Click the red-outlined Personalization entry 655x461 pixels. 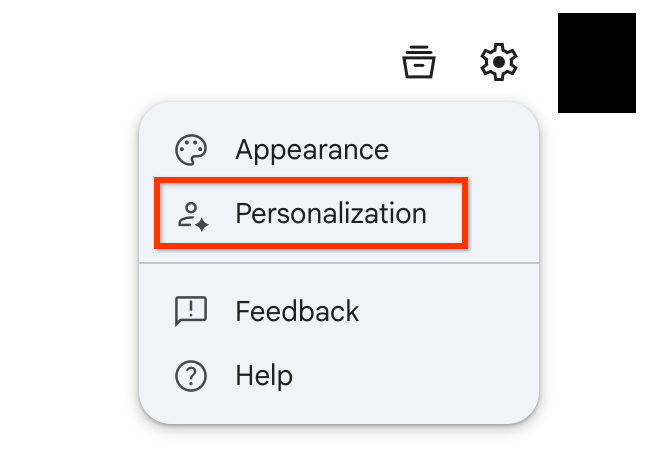tap(310, 213)
